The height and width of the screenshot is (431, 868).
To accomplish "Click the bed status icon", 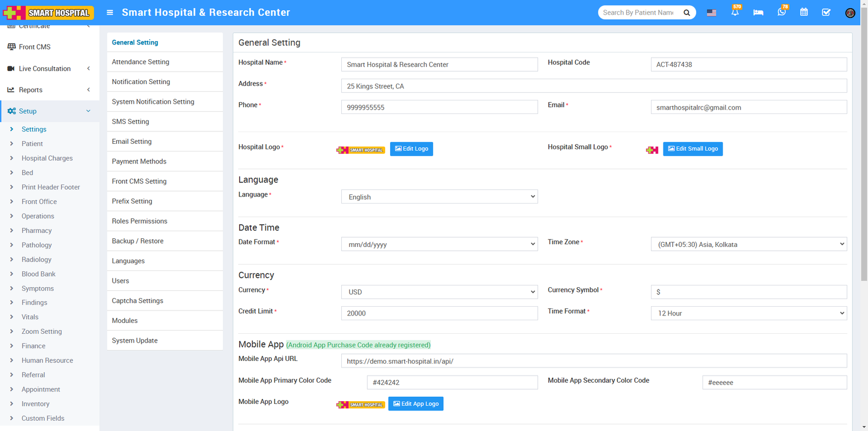I will pyautogui.click(x=758, y=12).
